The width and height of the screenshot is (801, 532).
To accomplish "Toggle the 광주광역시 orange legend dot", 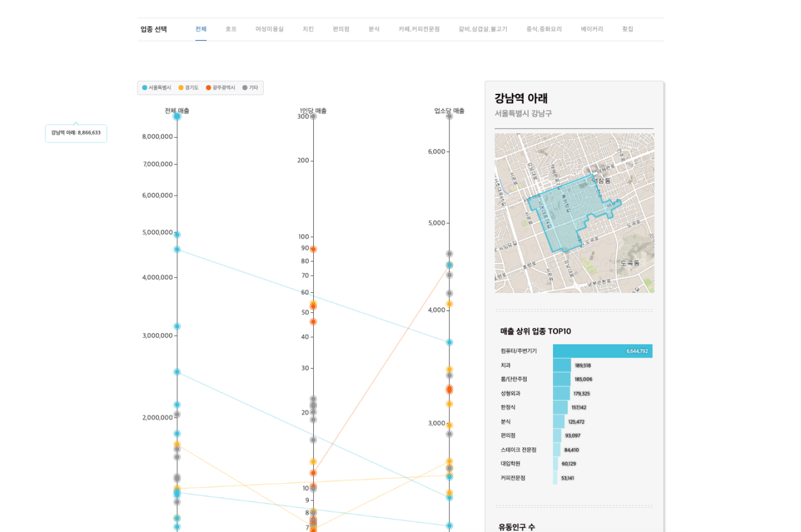I will [209, 88].
